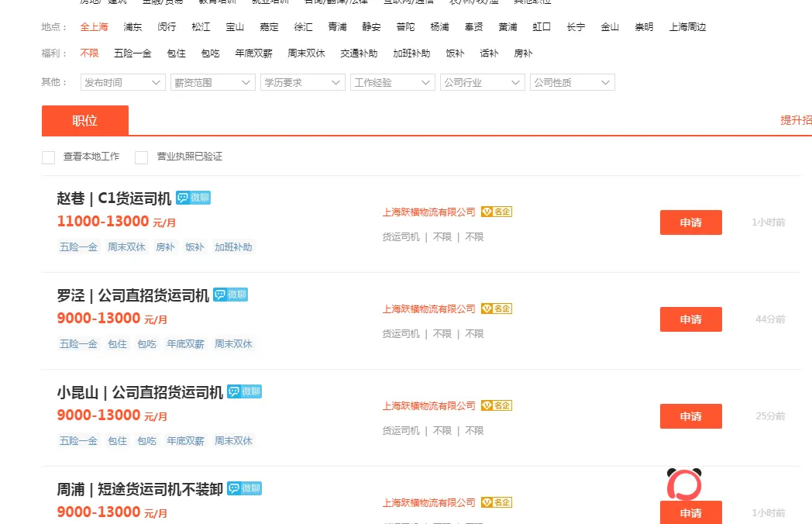
Task: Open 微聊 chat icon for 周浦 listing
Action: pos(244,488)
